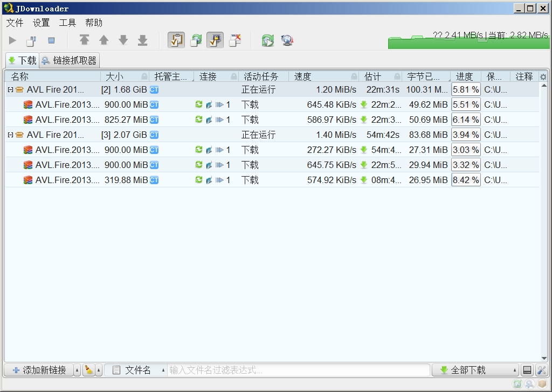
Task: Click the 8.42 % progress bar
Action: (466, 180)
